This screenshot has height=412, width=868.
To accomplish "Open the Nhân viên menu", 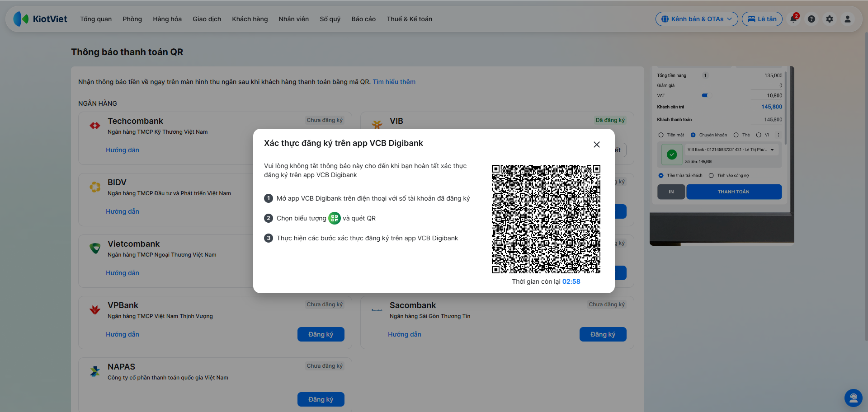I will point(294,19).
